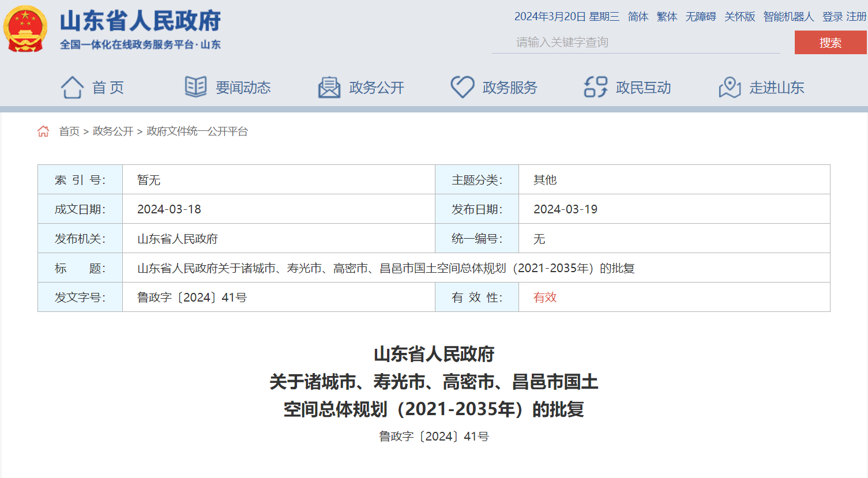
Task: Click the heart icon for 政务服务
Action: click(463, 87)
